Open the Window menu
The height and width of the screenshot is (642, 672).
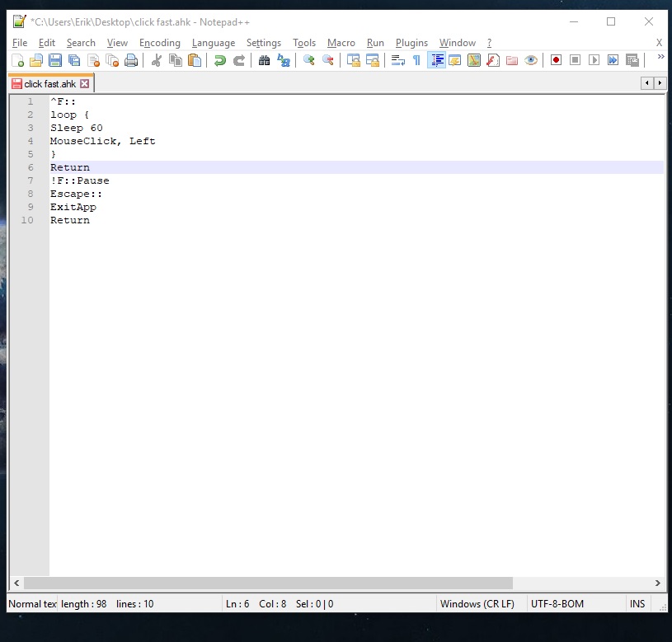click(x=458, y=43)
